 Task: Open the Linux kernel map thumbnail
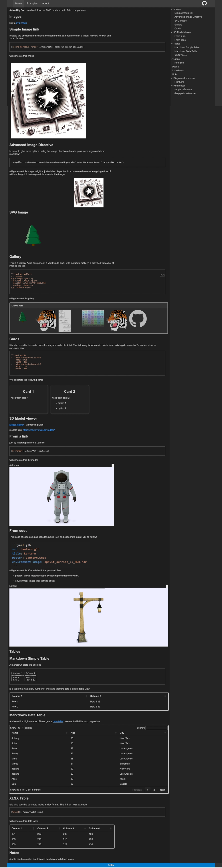[93, 318]
